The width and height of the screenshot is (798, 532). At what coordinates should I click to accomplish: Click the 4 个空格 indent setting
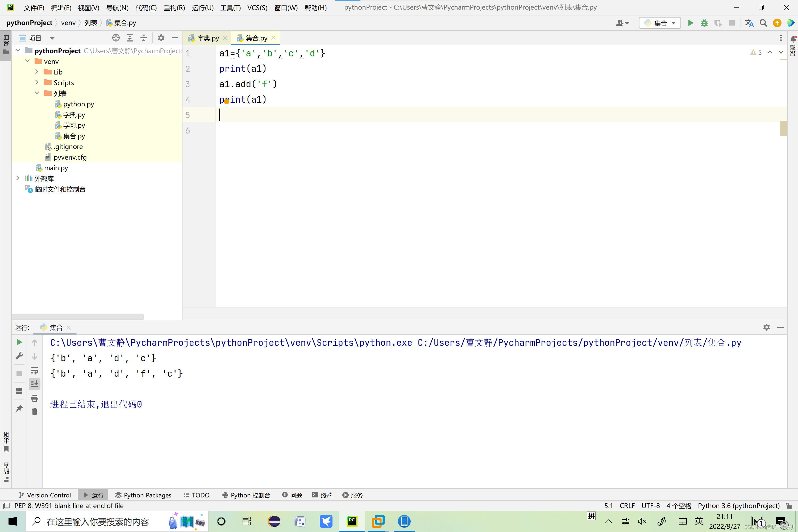679,506
